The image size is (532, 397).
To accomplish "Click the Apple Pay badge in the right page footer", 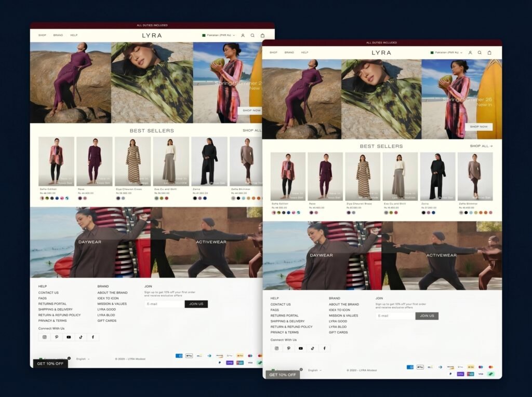I will point(420,367).
